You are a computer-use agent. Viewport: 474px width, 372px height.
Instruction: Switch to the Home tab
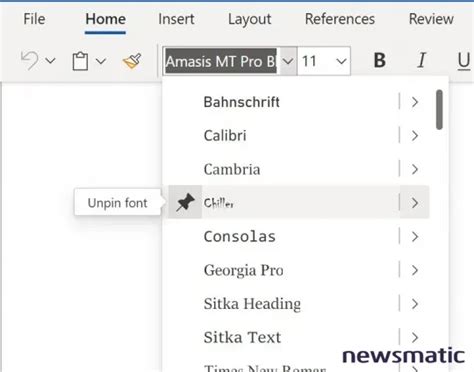[106, 19]
